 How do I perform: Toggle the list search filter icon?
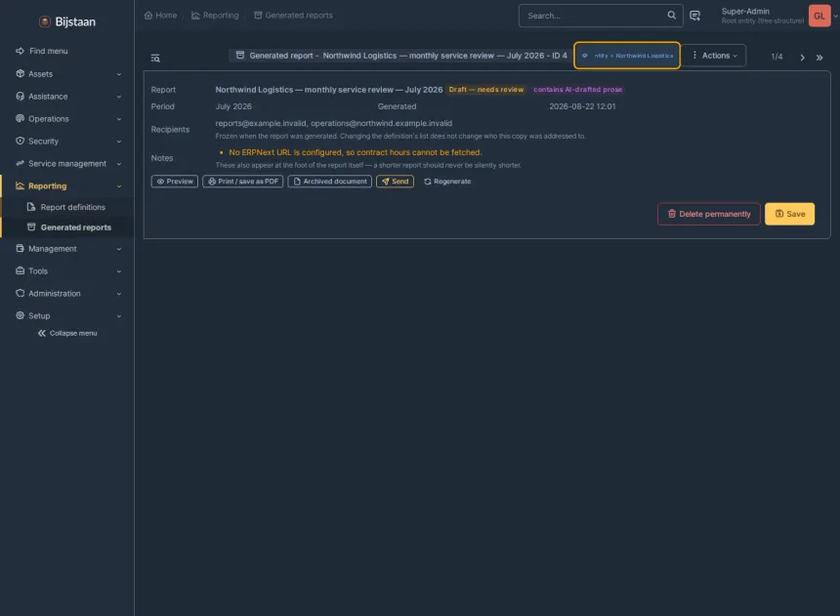click(155, 58)
